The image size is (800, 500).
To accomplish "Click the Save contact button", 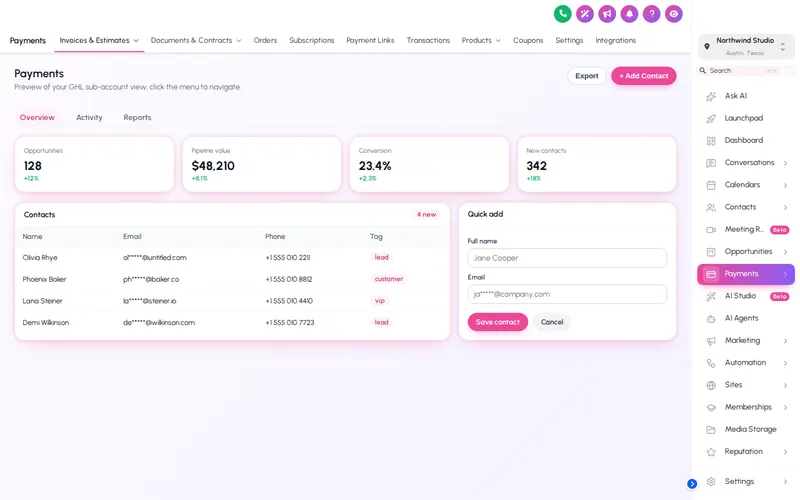I will point(497,322).
